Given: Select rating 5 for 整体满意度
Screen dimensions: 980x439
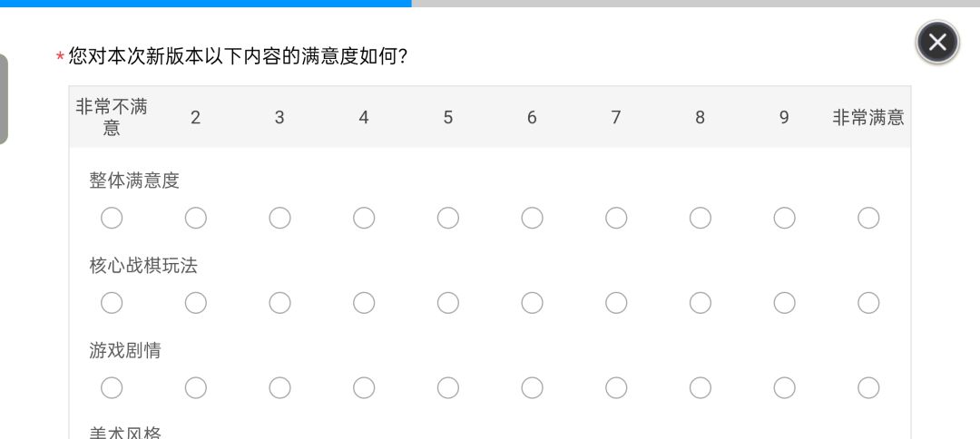Looking at the screenshot, I should [x=448, y=218].
